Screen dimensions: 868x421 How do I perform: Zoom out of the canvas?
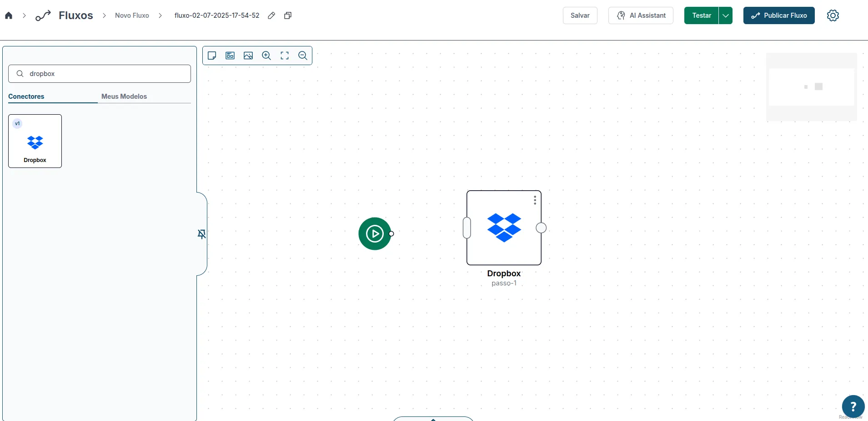click(303, 56)
